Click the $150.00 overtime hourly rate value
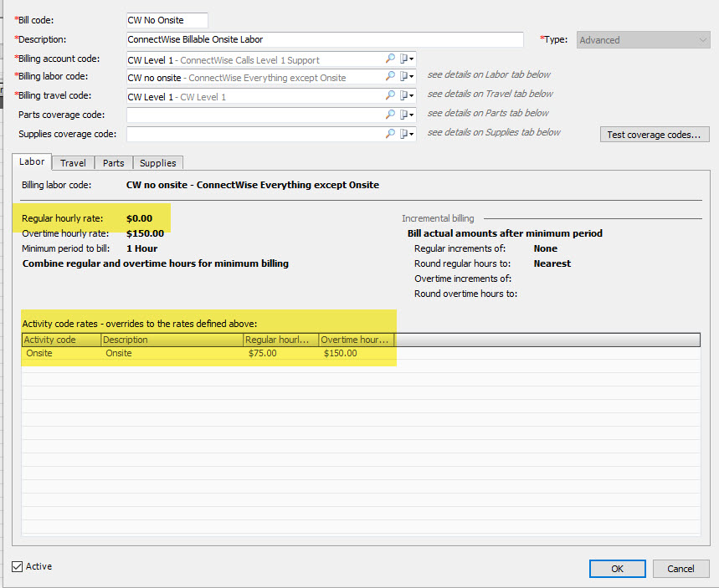 (x=145, y=233)
